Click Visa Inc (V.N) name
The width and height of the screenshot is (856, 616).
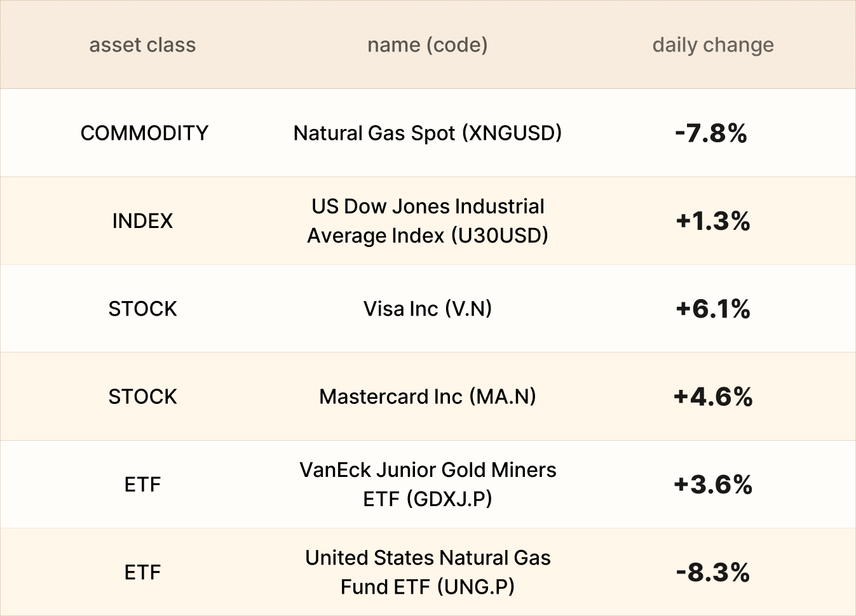click(427, 309)
